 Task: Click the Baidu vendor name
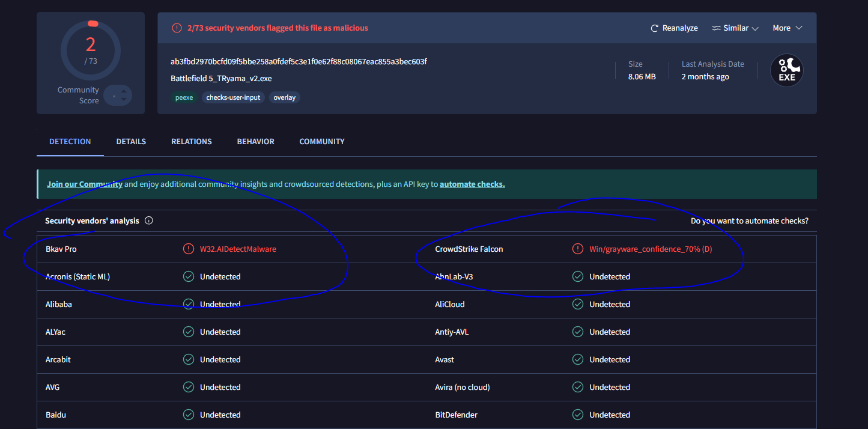[56, 415]
